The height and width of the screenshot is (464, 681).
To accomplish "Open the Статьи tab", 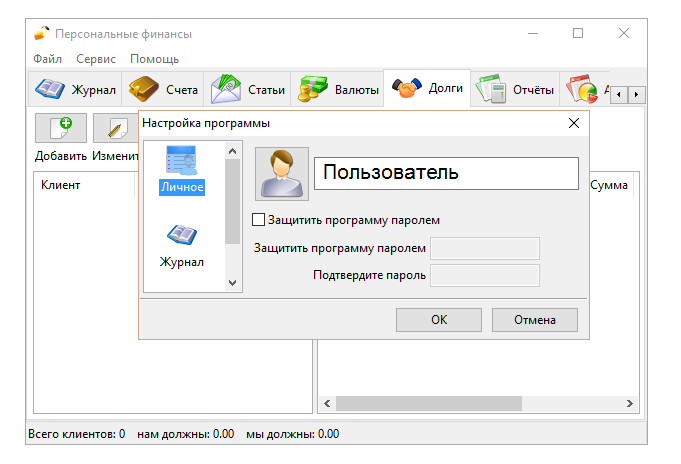I will coord(248,89).
